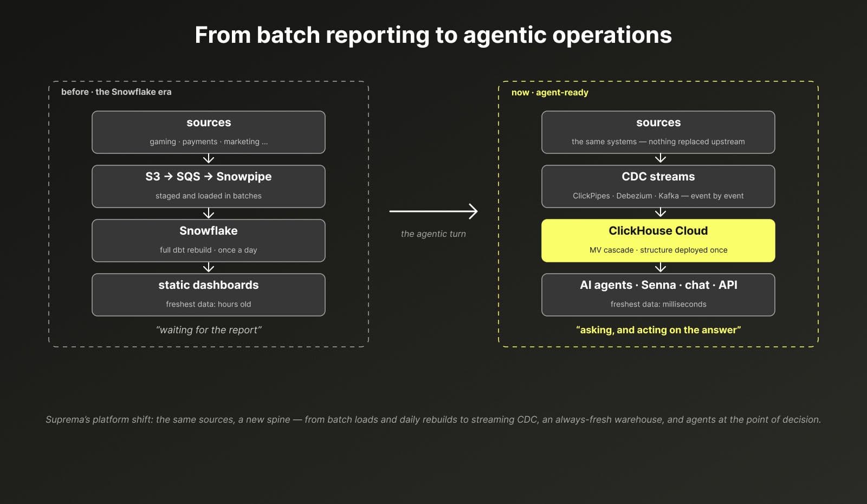
Task: Select the 'before · the Snowflake era' label
Action: coord(117,92)
